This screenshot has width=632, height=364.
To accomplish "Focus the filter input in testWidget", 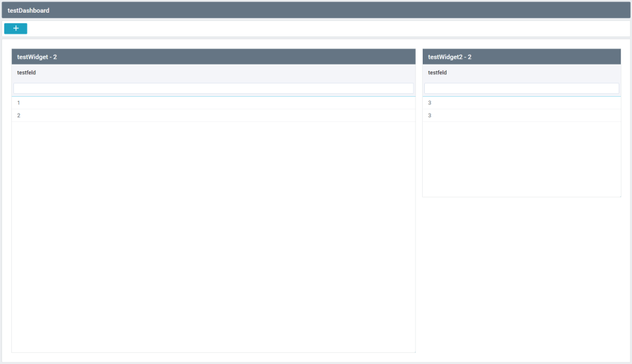I will [213, 88].
